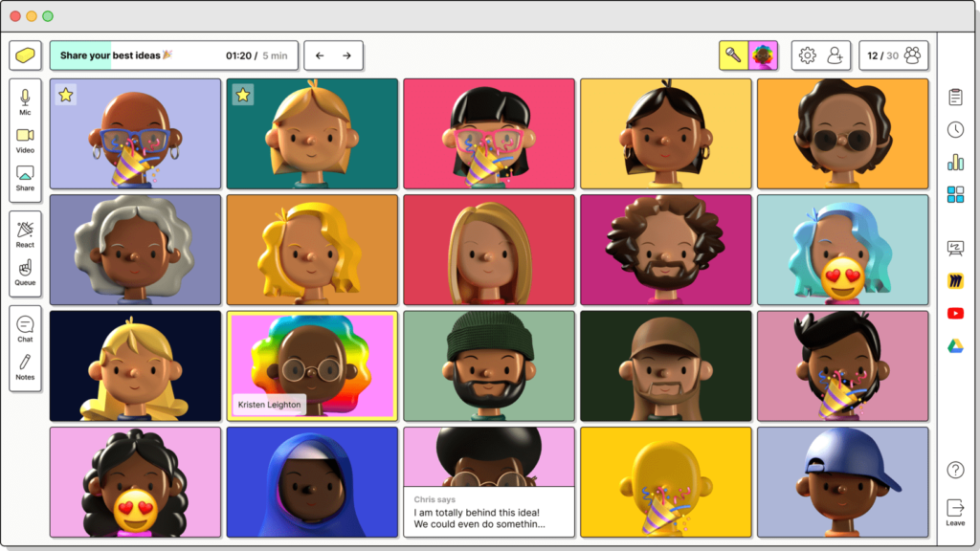Open the Chat panel

tap(25, 328)
